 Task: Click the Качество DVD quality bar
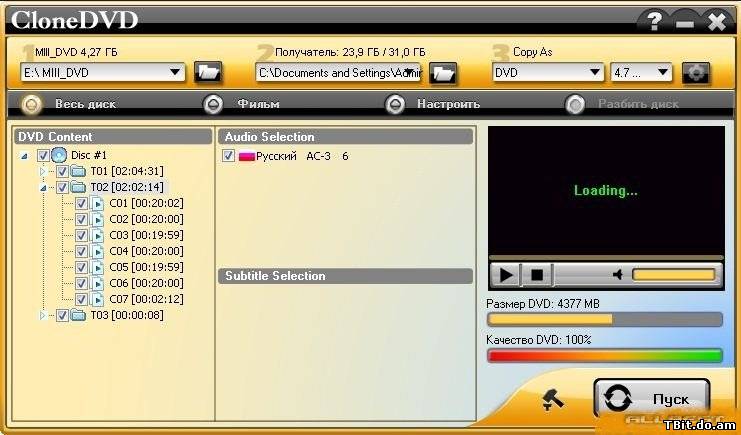[x=604, y=356]
